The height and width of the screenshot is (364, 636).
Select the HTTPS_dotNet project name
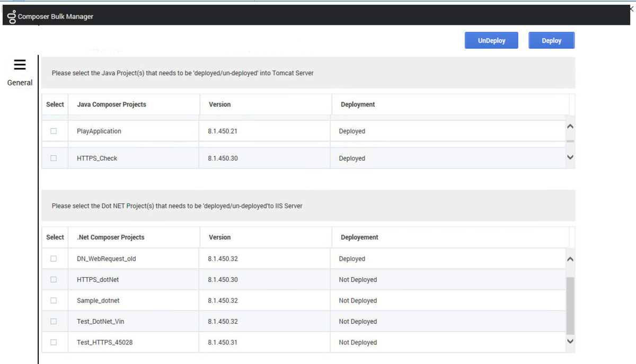click(98, 280)
